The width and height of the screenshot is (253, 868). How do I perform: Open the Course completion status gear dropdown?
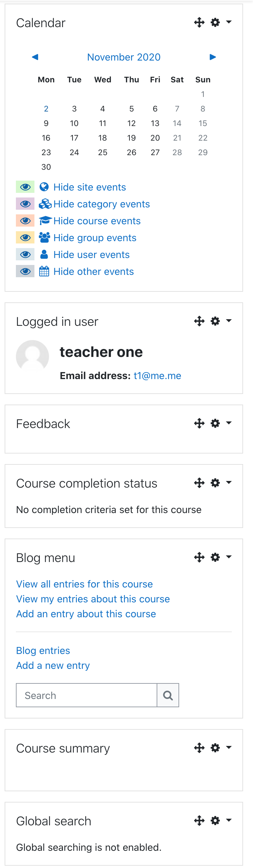pos(221,483)
